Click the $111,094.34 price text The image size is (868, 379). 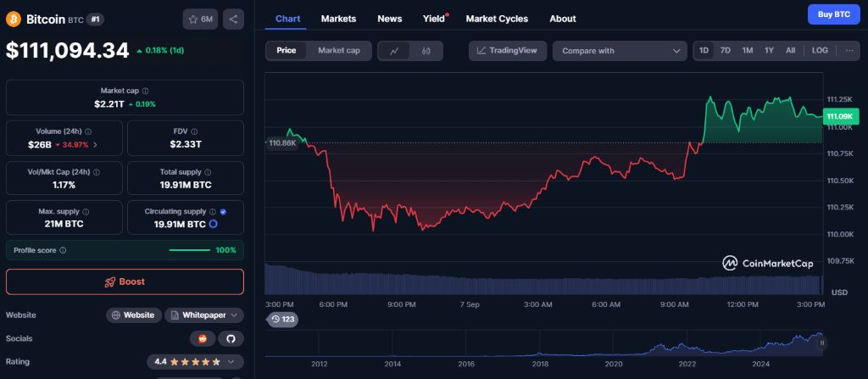coord(68,50)
